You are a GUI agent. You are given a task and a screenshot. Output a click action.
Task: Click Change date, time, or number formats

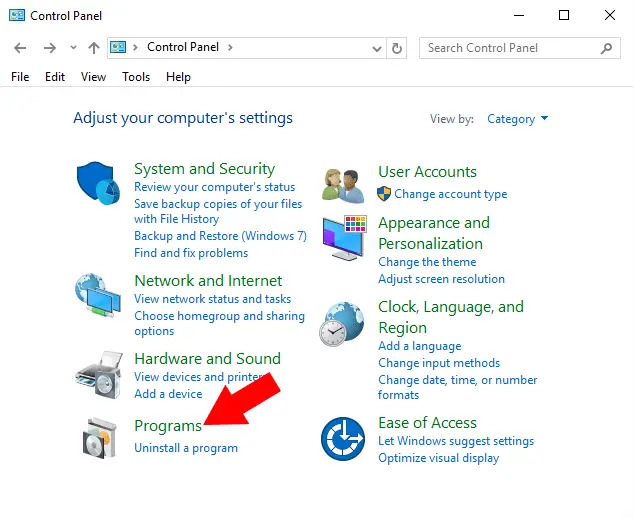coord(458,387)
